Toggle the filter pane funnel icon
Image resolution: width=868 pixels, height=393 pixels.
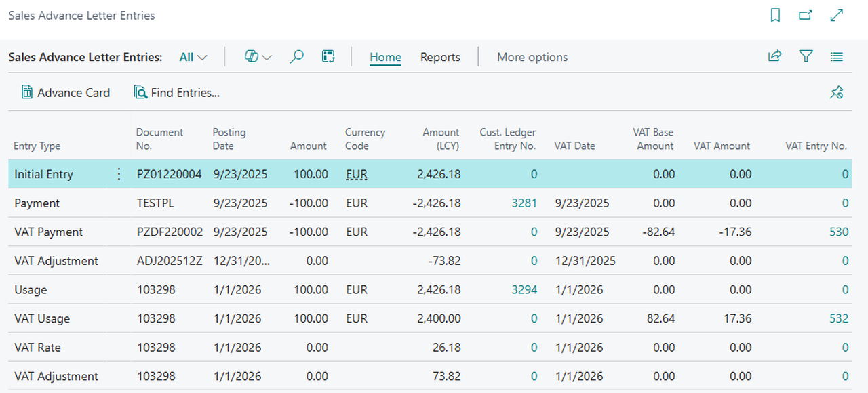(x=806, y=57)
